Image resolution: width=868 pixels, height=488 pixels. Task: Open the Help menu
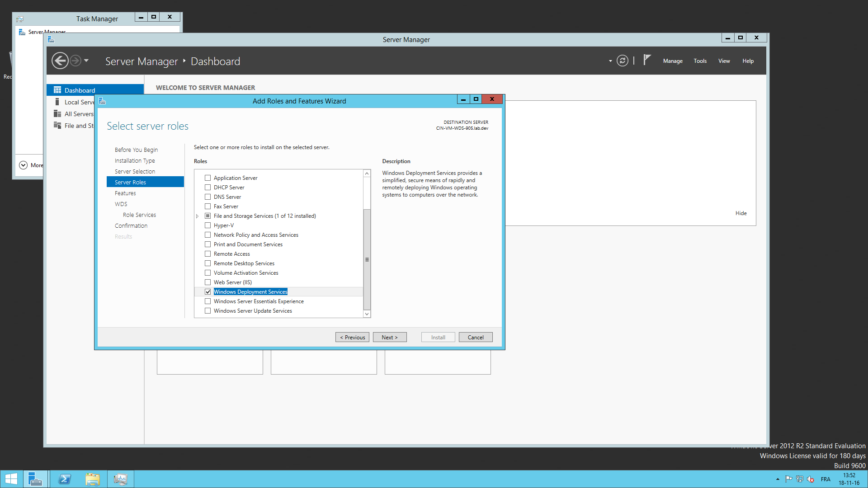(748, 61)
